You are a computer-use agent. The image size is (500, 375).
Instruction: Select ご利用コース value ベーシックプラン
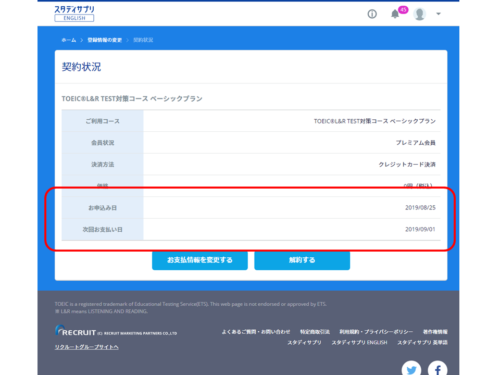[375, 121]
